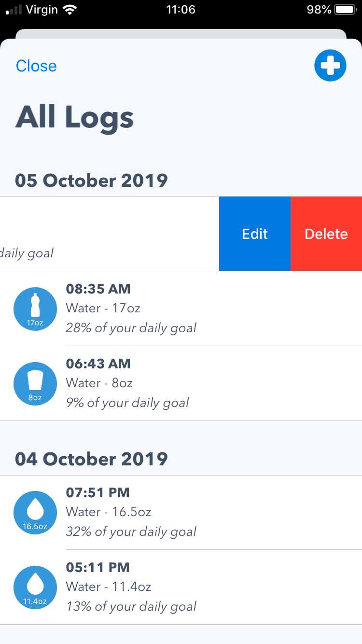
Task: Tap the blue plus add log button
Action: pos(330,65)
